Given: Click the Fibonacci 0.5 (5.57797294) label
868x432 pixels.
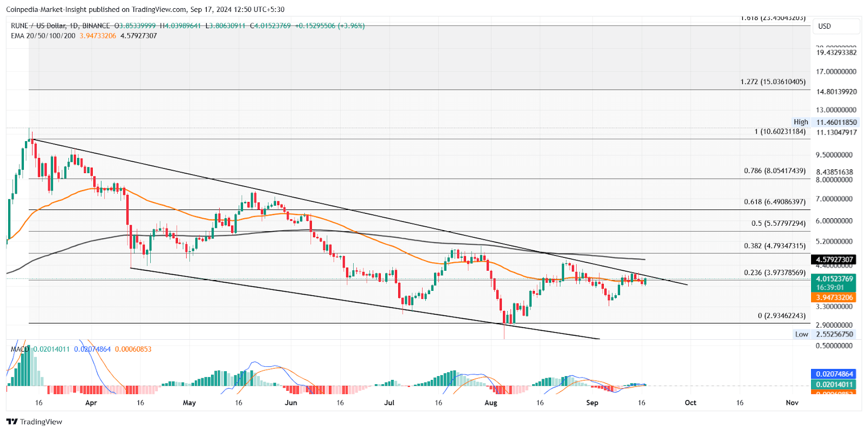Looking at the screenshot, I should [x=778, y=224].
